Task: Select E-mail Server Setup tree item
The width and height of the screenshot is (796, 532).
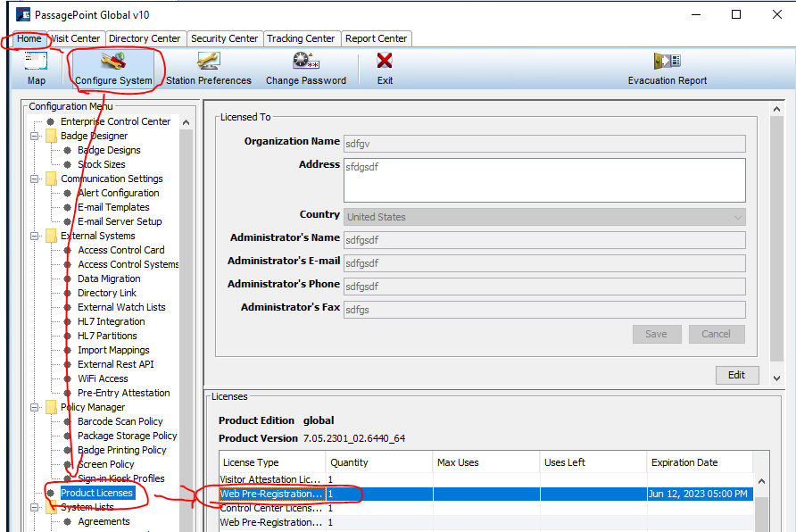Action: (120, 221)
